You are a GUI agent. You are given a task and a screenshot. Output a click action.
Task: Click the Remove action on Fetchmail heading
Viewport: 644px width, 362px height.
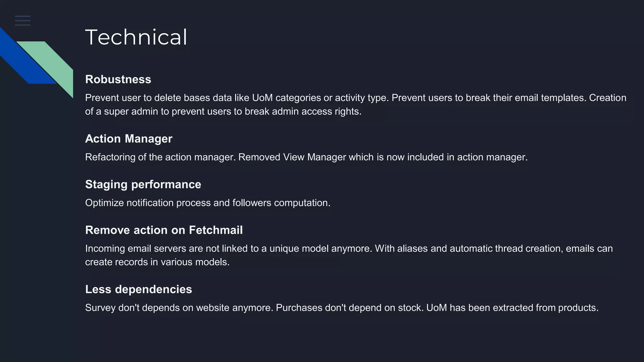[x=164, y=230]
